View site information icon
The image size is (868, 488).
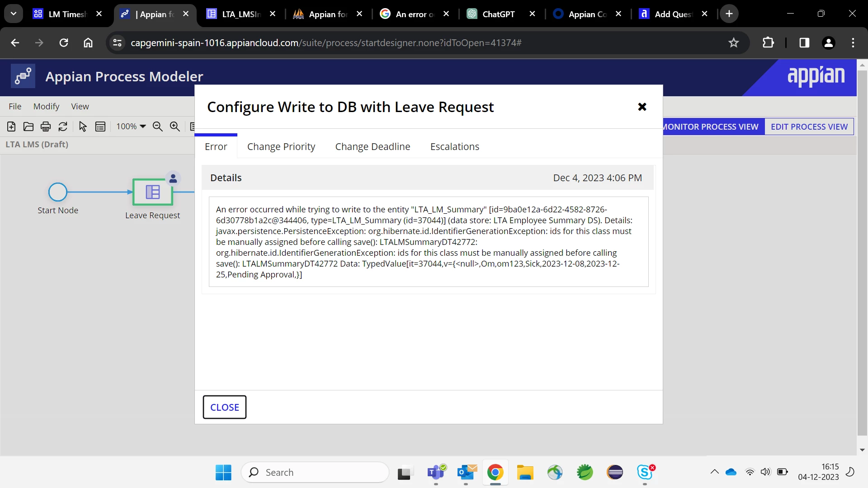[x=118, y=43]
